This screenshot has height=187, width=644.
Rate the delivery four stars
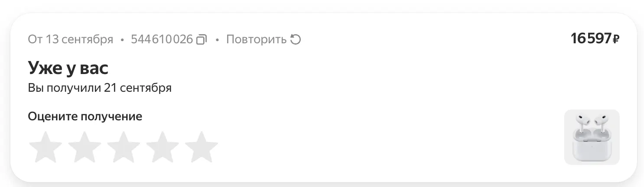click(x=163, y=147)
